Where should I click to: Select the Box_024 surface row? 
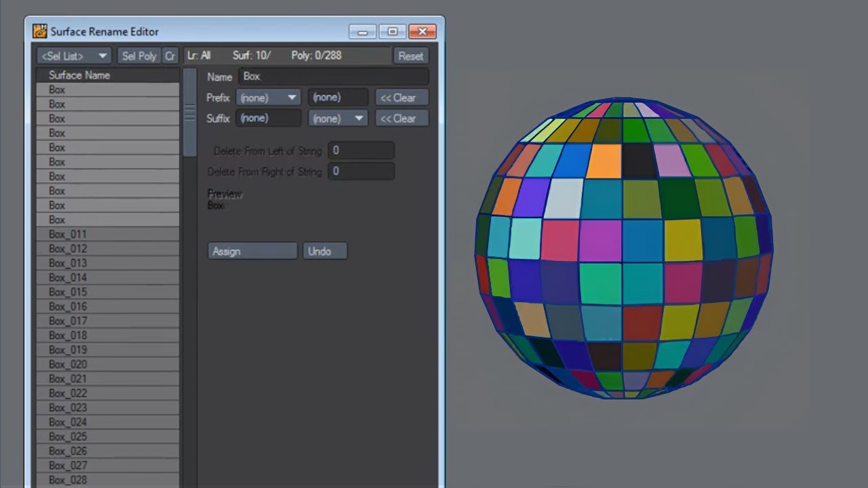pyautogui.click(x=108, y=422)
